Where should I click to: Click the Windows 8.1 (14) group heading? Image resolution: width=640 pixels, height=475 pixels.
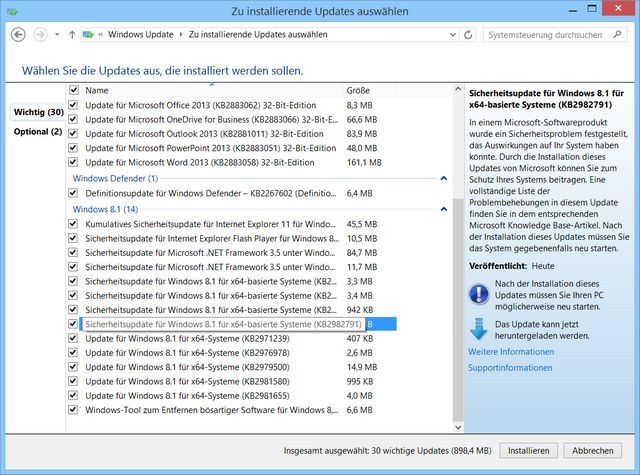105,209
